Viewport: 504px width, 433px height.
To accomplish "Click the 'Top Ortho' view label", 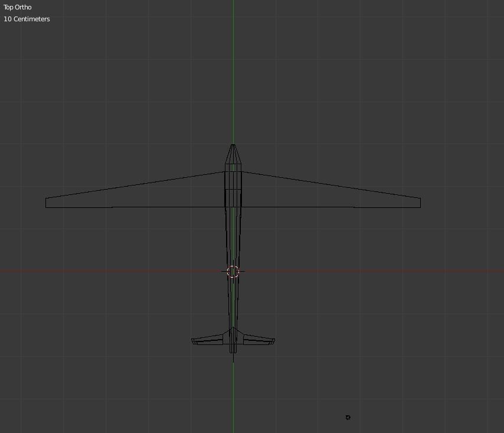I will (17, 7).
